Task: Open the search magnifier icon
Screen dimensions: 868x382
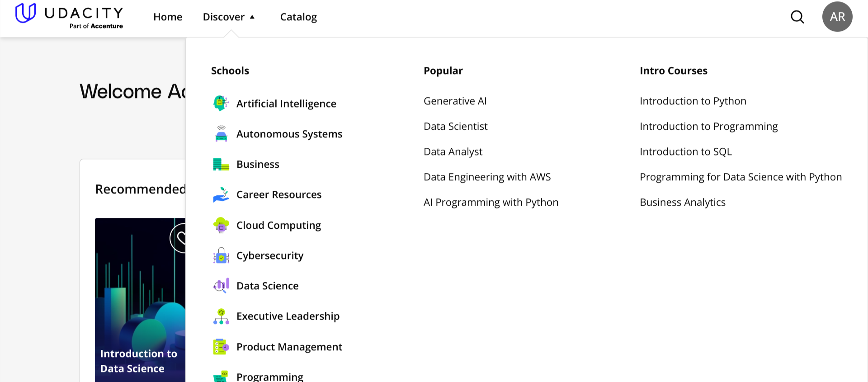Action: pyautogui.click(x=797, y=17)
